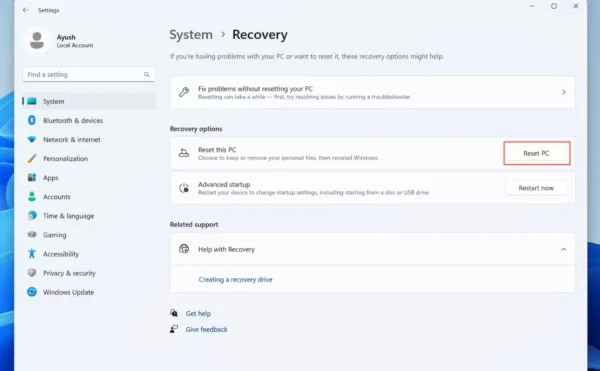Open Network & internet settings
600x371 pixels.
tap(89, 140)
